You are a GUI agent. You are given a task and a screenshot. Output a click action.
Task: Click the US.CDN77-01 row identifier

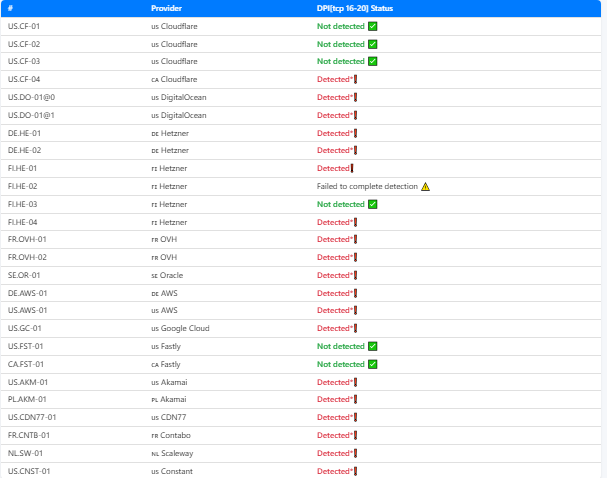32,417
